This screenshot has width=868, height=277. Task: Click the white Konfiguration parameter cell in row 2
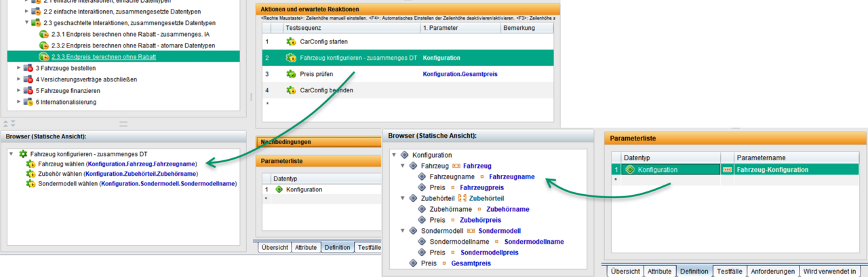pos(460,58)
